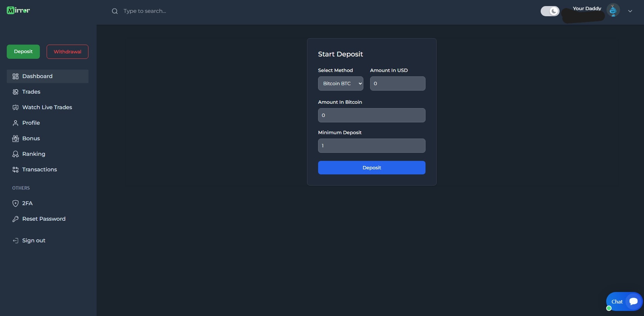Open the Chat bubble widget

pos(624,301)
